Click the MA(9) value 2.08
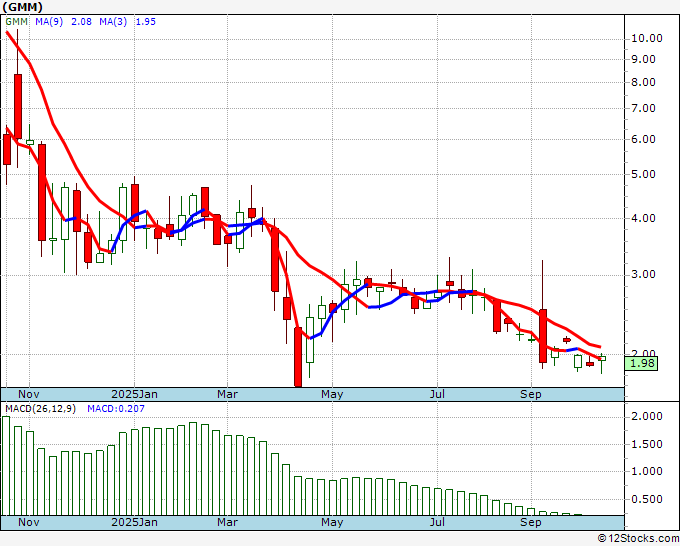The height and width of the screenshot is (546, 680). tap(81, 22)
